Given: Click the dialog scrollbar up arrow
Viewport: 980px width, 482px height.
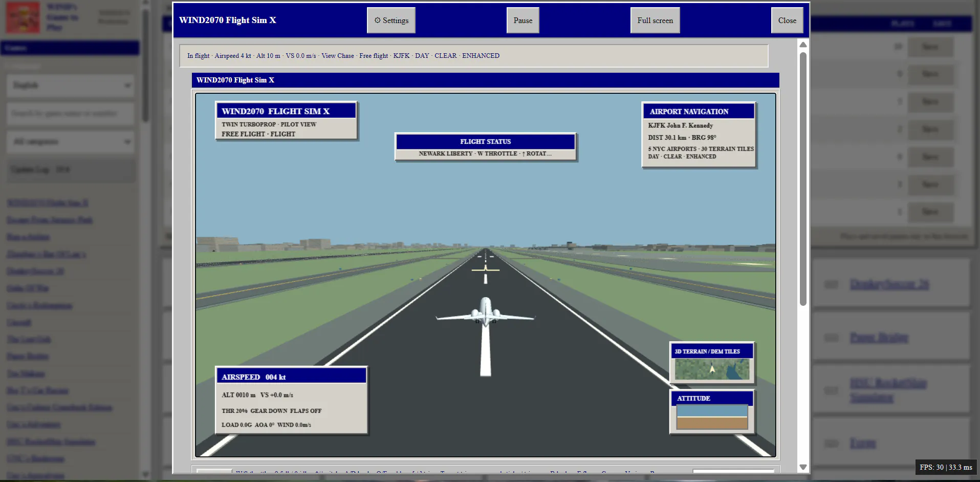Looking at the screenshot, I should [x=803, y=45].
